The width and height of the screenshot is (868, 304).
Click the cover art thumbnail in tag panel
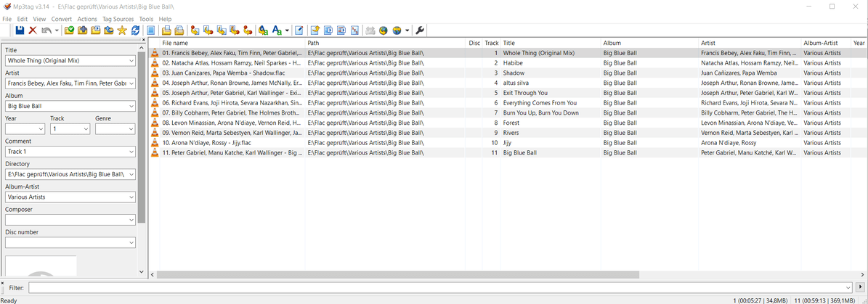[x=41, y=266]
